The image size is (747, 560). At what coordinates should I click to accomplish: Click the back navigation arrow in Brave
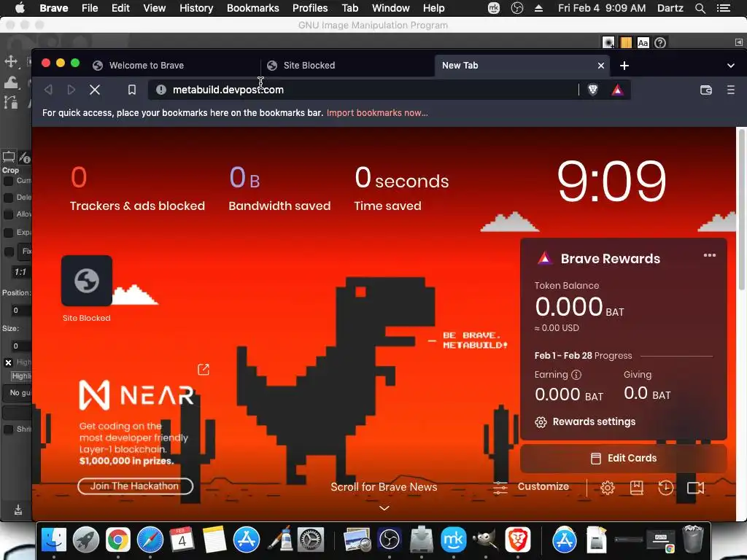[x=48, y=90]
